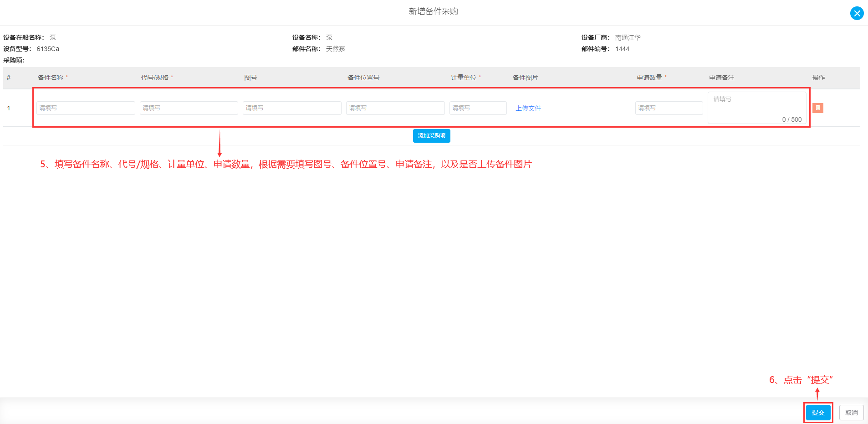
Task: Click the 图号 input field
Action: click(x=292, y=108)
